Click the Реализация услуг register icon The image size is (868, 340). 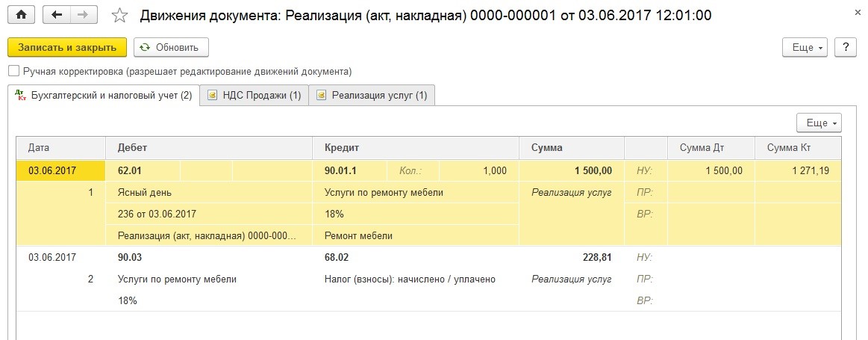(x=321, y=96)
